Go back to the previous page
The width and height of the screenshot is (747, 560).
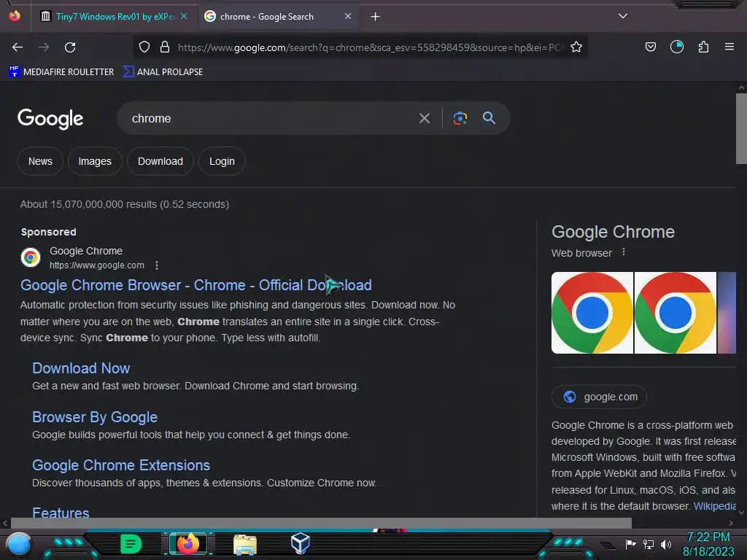point(18,47)
